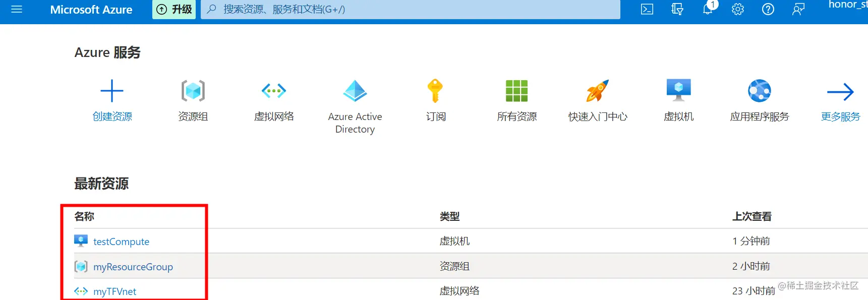This screenshot has width=868, height=300.
Task: Click the 创建资源 label link
Action: (112, 116)
